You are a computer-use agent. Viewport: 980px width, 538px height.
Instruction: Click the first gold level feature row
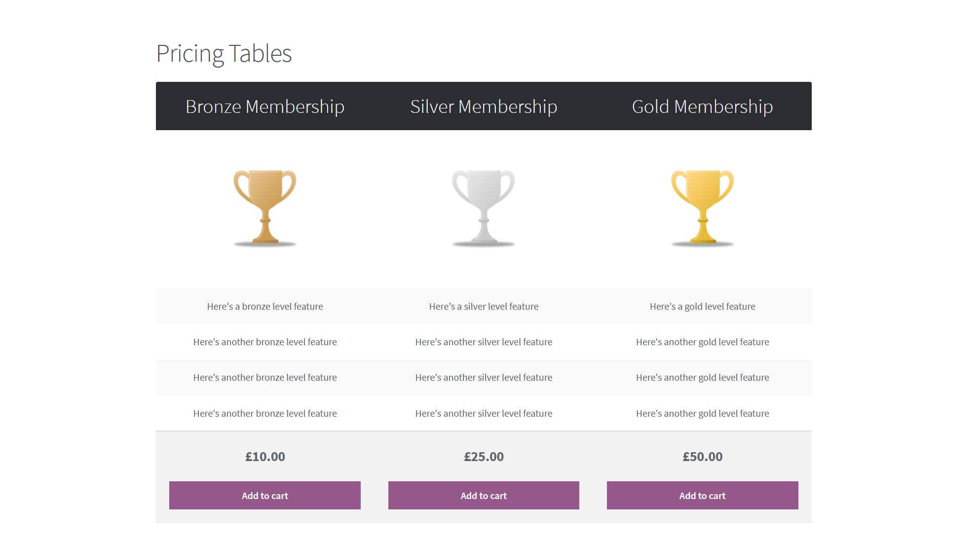pyautogui.click(x=702, y=306)
